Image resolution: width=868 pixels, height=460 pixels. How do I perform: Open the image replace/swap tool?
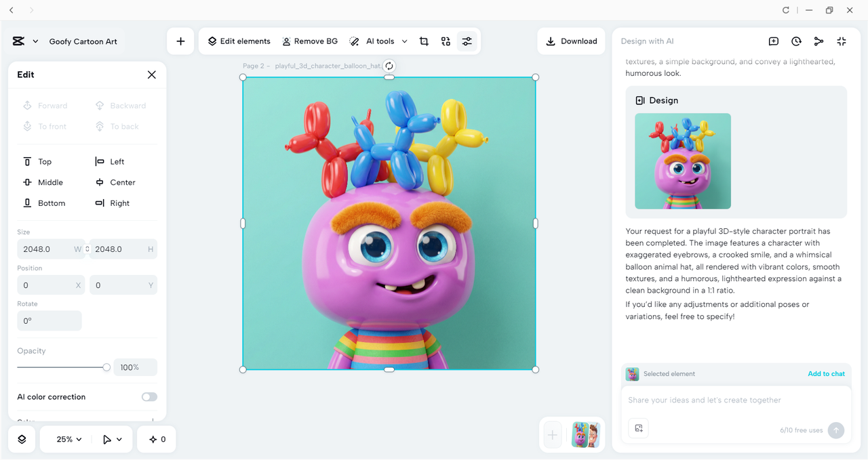[x=446, y=41]
